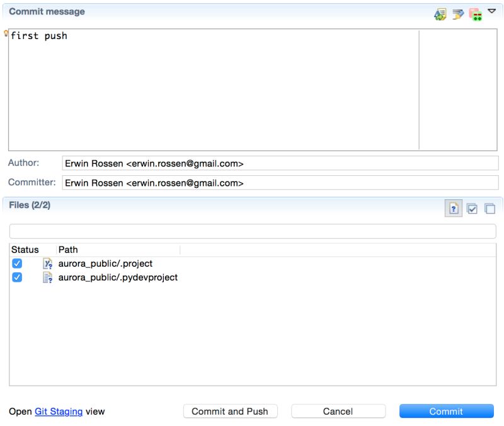Click the Commit and Push button
The image size is (504, 426).
[x=231, y=411]
